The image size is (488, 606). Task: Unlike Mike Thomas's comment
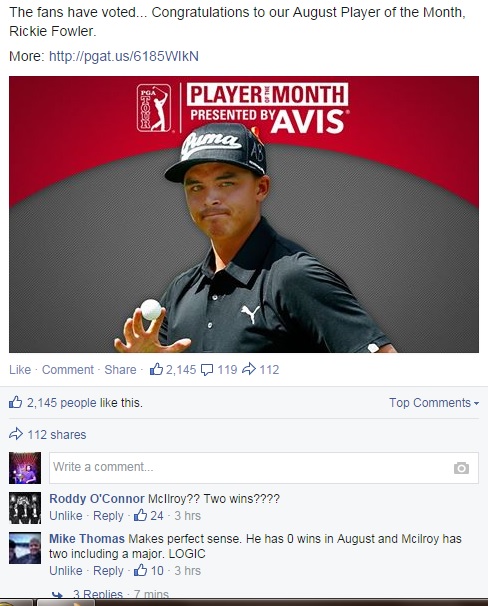(66, 570)
